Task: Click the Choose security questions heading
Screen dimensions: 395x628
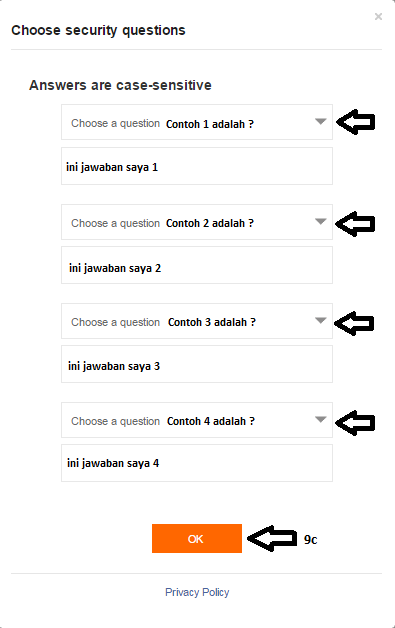Action: (99, 30)
